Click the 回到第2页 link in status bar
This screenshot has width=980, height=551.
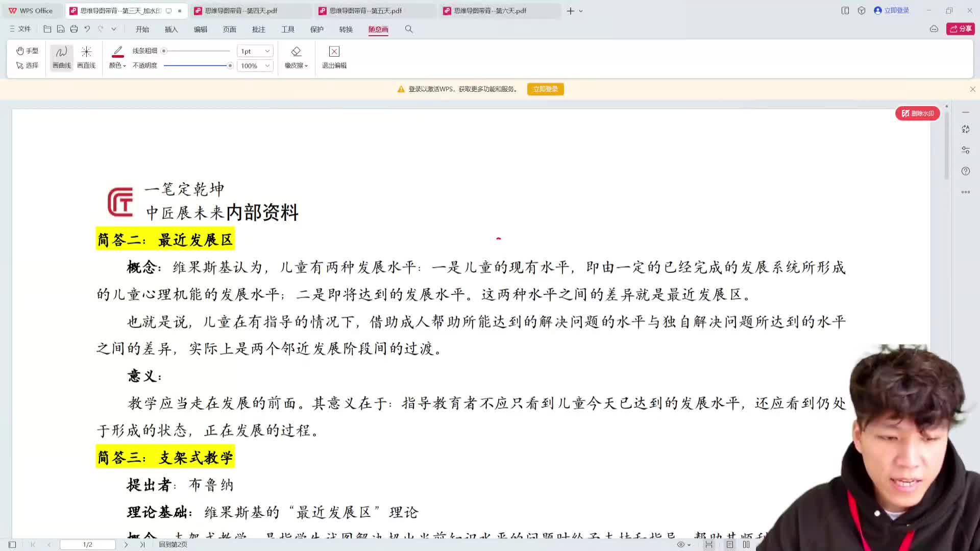(x=174, y=544)
